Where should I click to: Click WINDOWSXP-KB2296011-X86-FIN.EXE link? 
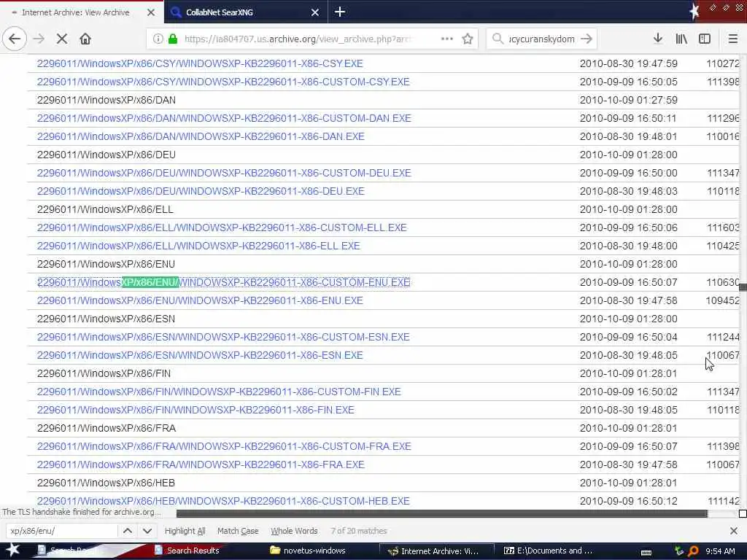point(196,410)
